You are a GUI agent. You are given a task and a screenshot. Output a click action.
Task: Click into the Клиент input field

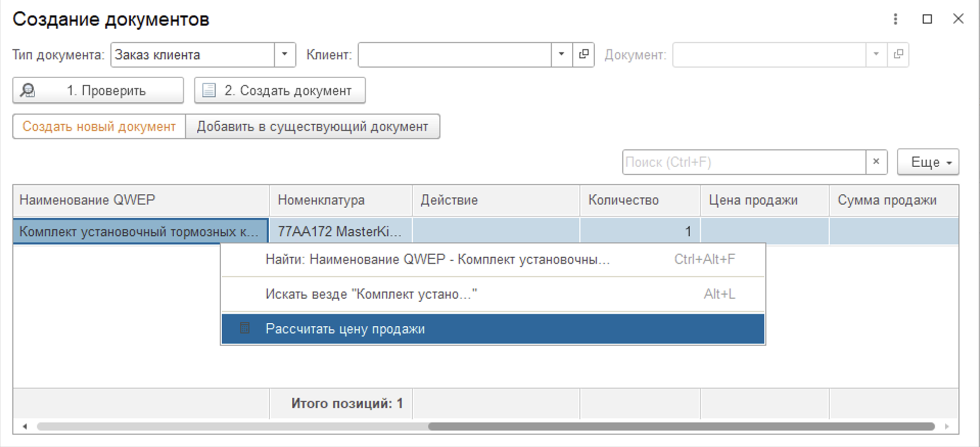(x=455, y=54)
